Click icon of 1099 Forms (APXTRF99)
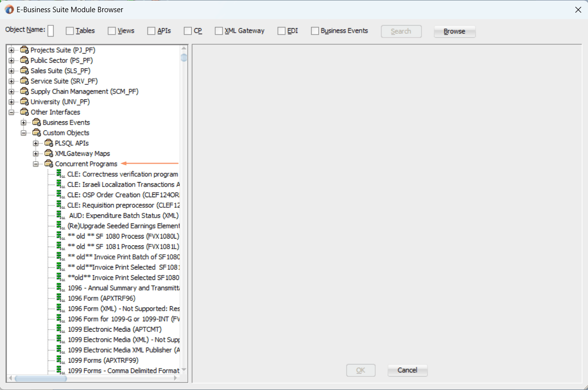This screenshot has width=588, height=390. [61, 360]
